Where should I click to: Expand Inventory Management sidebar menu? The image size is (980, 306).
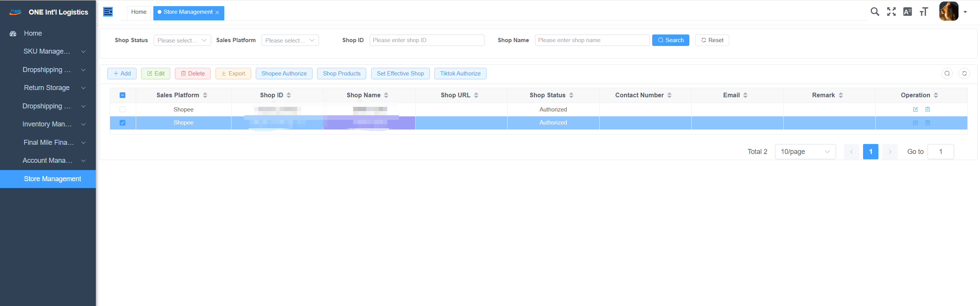(x=53, y=124)
